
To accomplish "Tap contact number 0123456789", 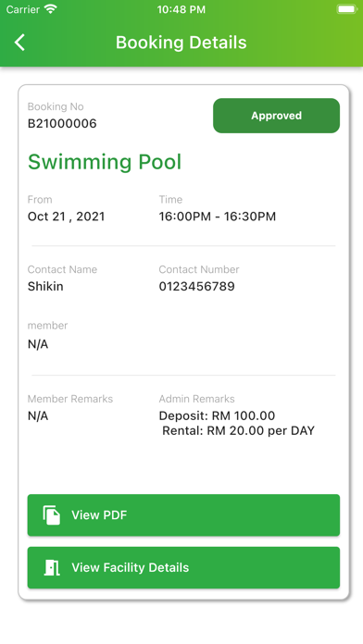I will pos(196,286).
